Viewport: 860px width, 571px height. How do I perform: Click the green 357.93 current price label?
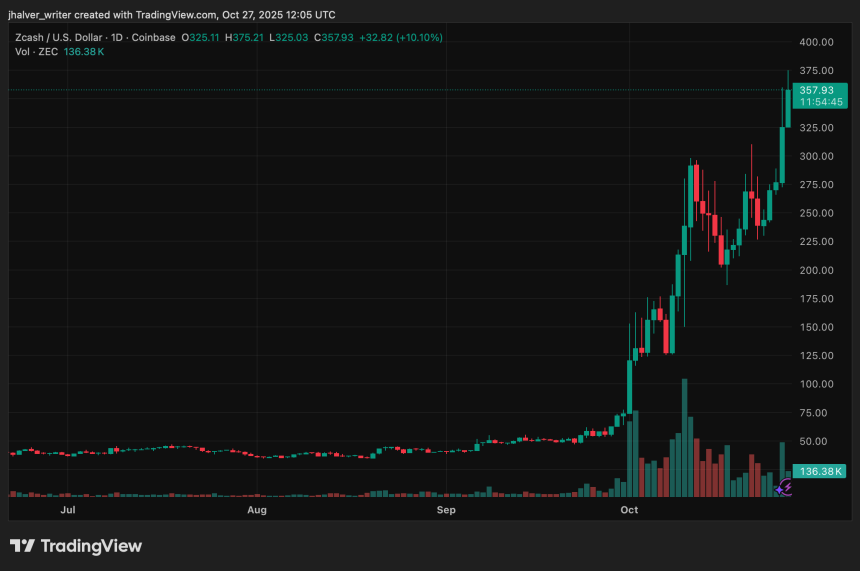(816, 90)
